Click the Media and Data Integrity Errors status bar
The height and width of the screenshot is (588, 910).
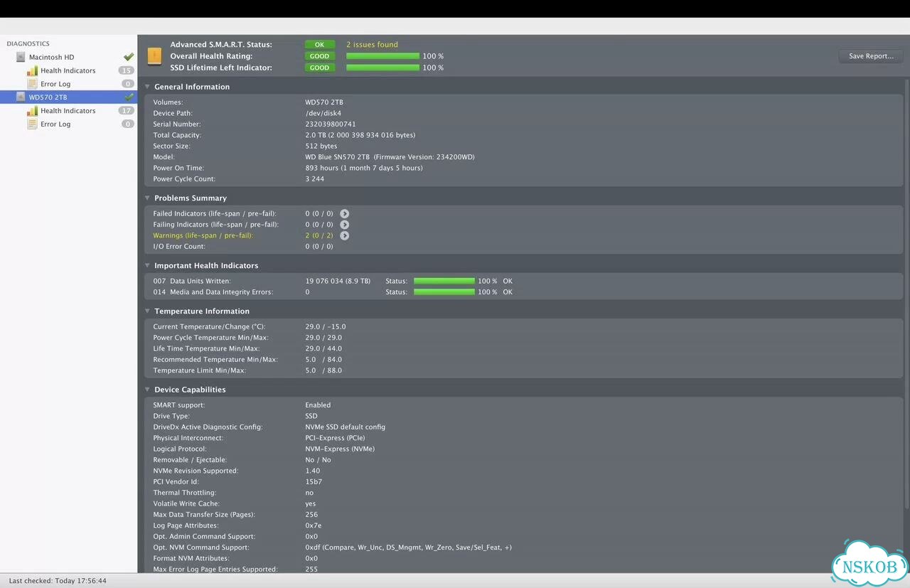click(444, 292)
